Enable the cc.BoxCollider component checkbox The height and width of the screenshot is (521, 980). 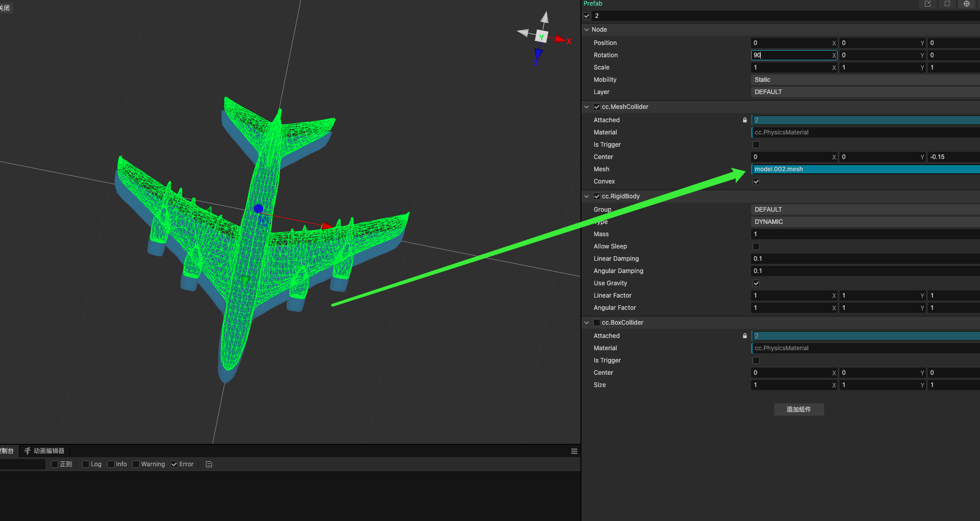597,323
